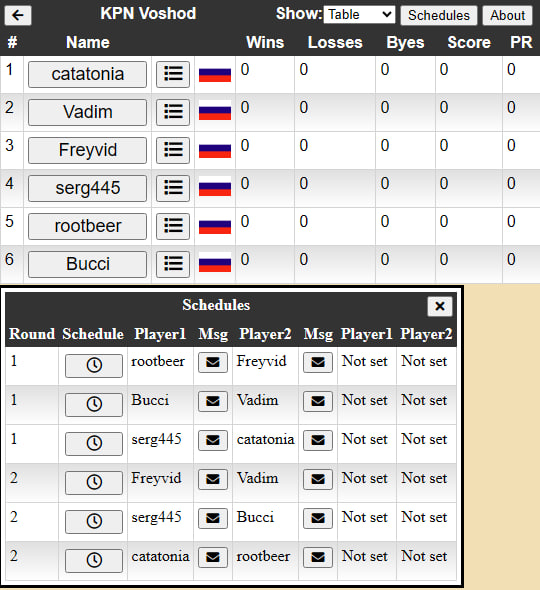The width and height of the screenshot is (540, 590).
Task: Close the Schedules panel
Action: (440, 306)
